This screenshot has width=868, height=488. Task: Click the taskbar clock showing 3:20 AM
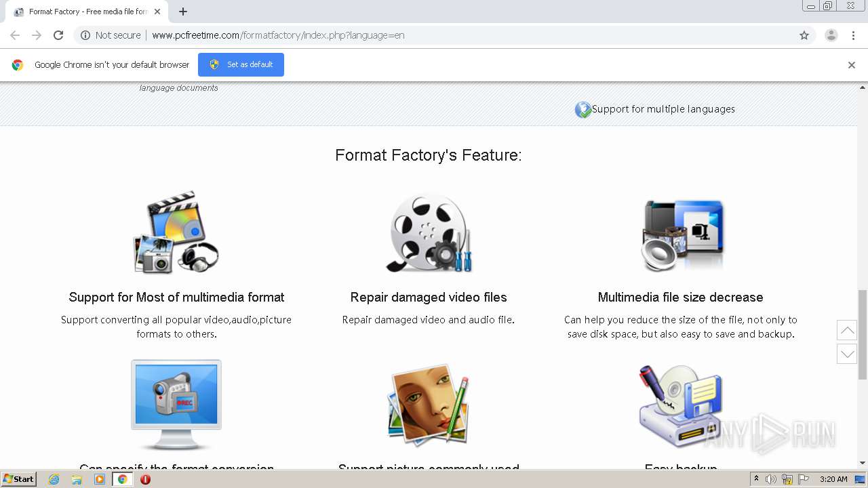pyautogui.click(x=833, y=479)
